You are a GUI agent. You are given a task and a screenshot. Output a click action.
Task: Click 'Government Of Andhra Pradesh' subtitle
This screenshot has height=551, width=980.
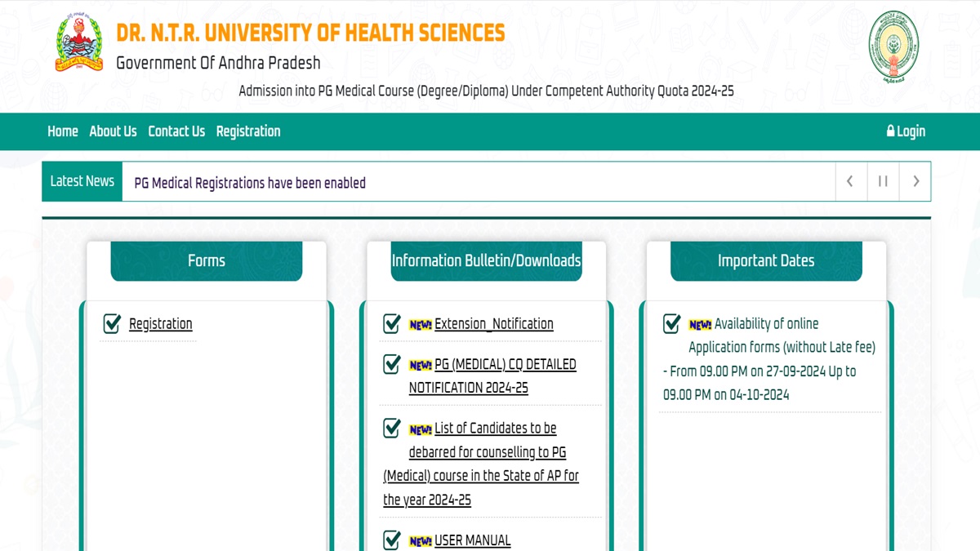coord(218,63)
